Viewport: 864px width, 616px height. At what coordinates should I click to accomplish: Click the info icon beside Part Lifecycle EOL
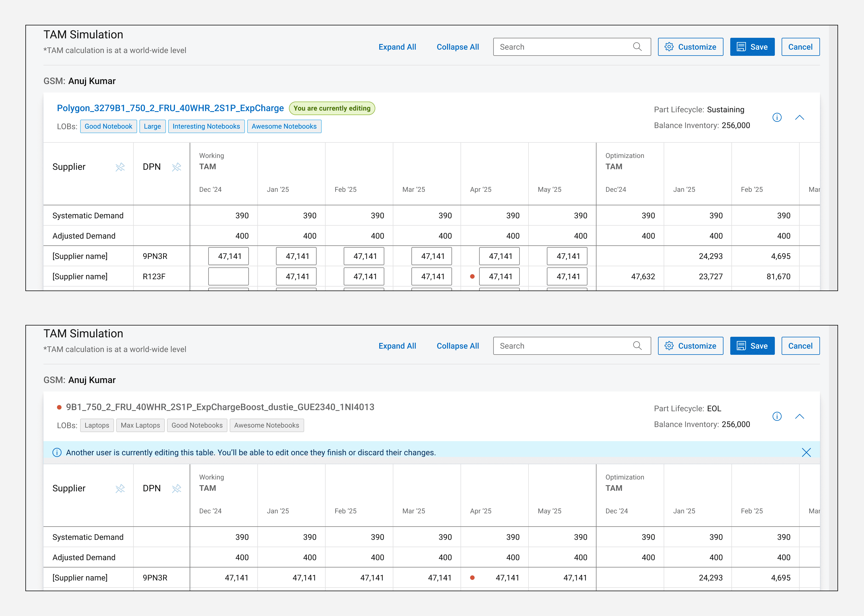click(x=777, y=417)
